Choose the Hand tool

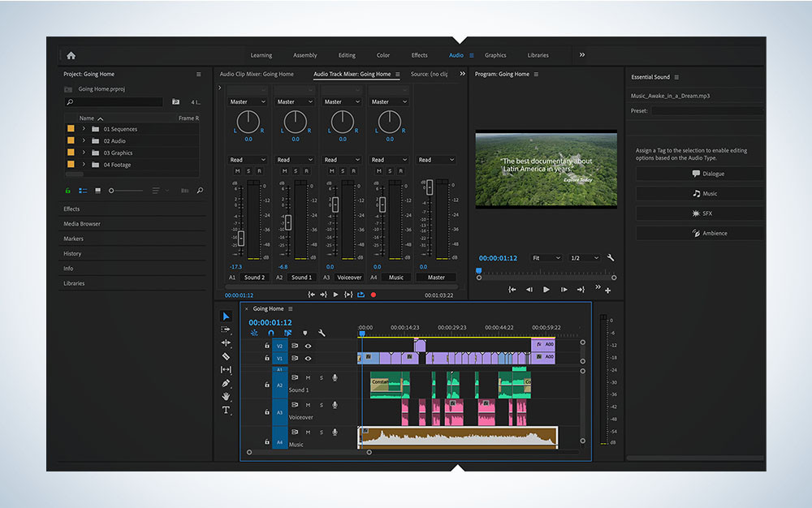(x=226, y=396)
